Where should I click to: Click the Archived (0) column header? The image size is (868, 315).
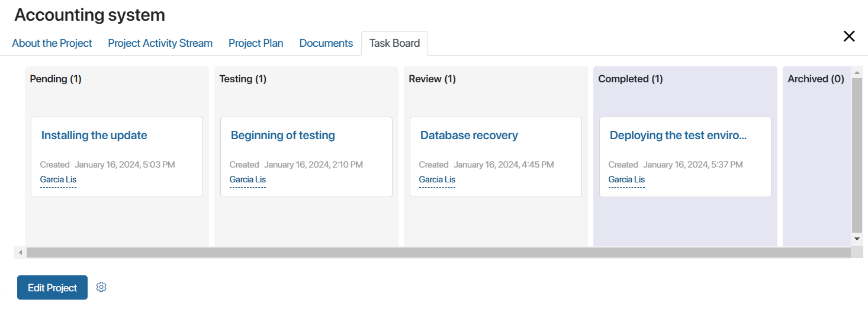(816, 79)
